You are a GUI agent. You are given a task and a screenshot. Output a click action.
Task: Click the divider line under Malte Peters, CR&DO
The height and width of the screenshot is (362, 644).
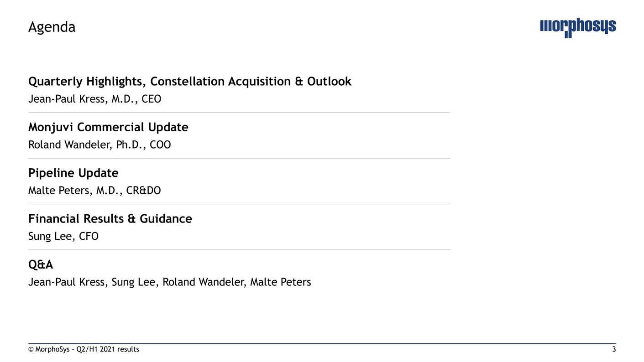point(239,204)
